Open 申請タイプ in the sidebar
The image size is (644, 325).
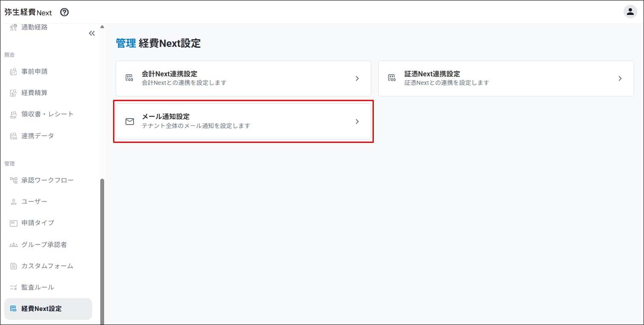pos(38,223)
